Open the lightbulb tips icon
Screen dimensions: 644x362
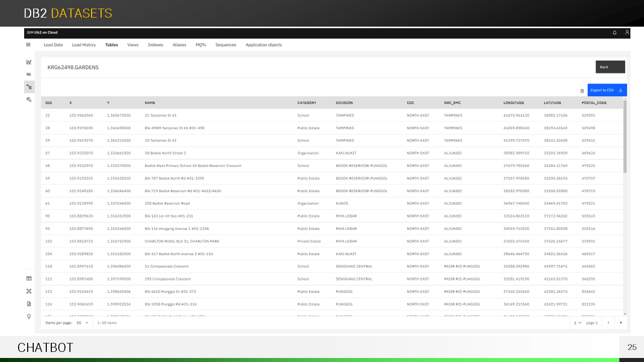pyautogui.click(x=29, y=316)
